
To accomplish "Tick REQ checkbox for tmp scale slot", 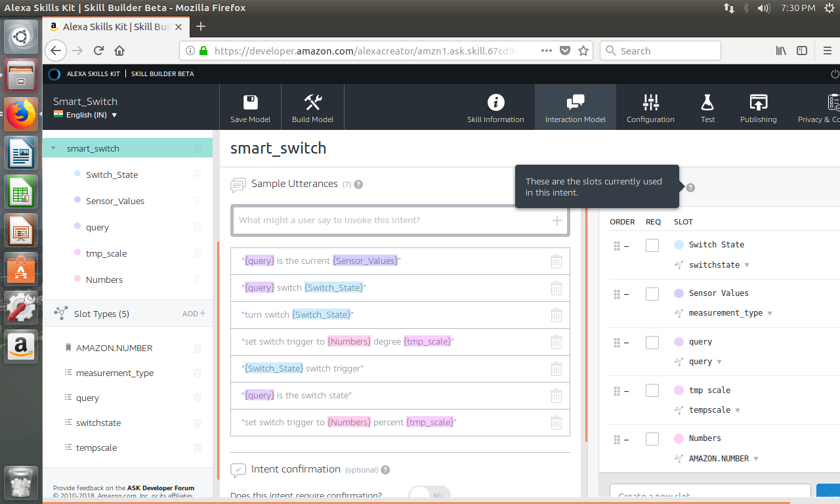I will [x=652, y=390].
